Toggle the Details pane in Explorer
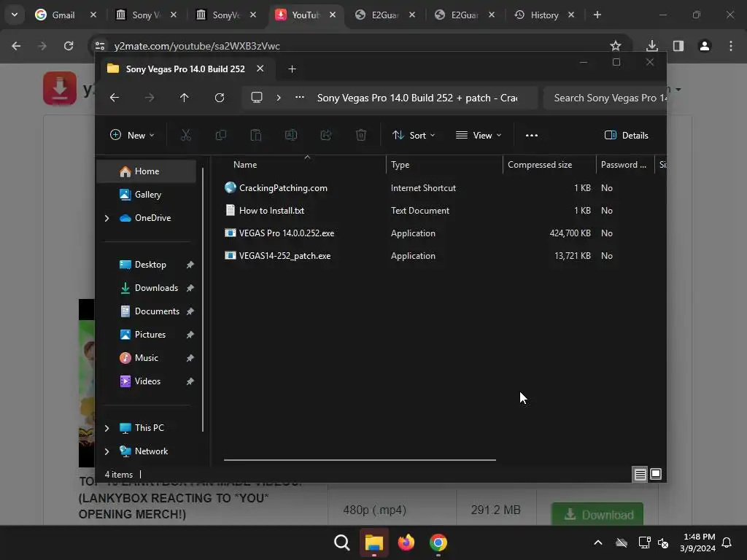The image size is (747, 560). click(x=626, y=135)
